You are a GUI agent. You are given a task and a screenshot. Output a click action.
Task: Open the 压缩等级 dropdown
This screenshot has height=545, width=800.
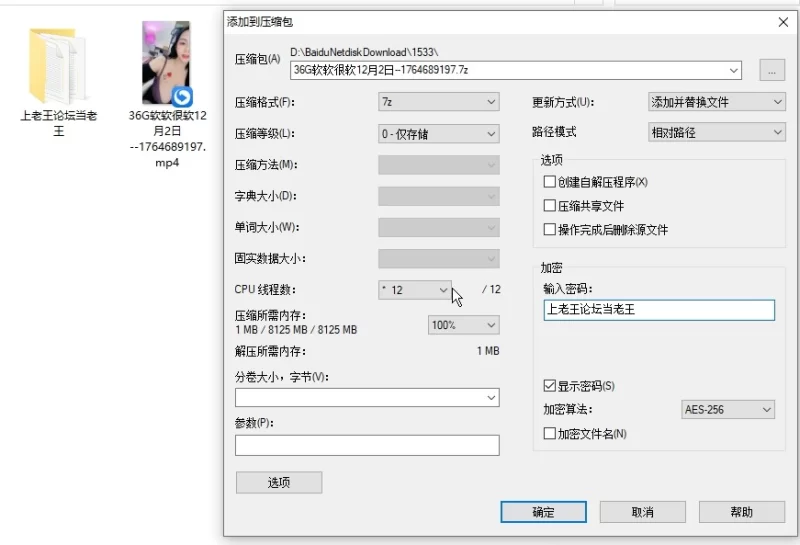pos(438,134)
